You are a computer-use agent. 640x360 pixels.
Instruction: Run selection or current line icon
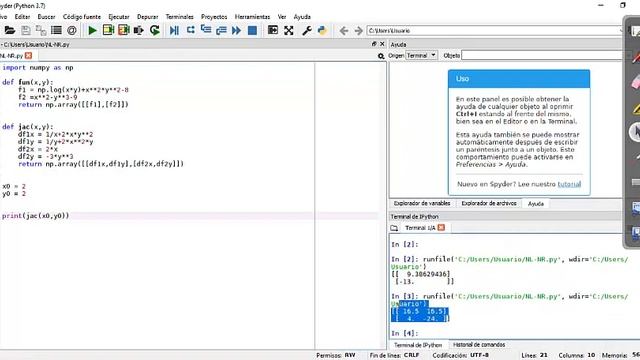(139, 30)
